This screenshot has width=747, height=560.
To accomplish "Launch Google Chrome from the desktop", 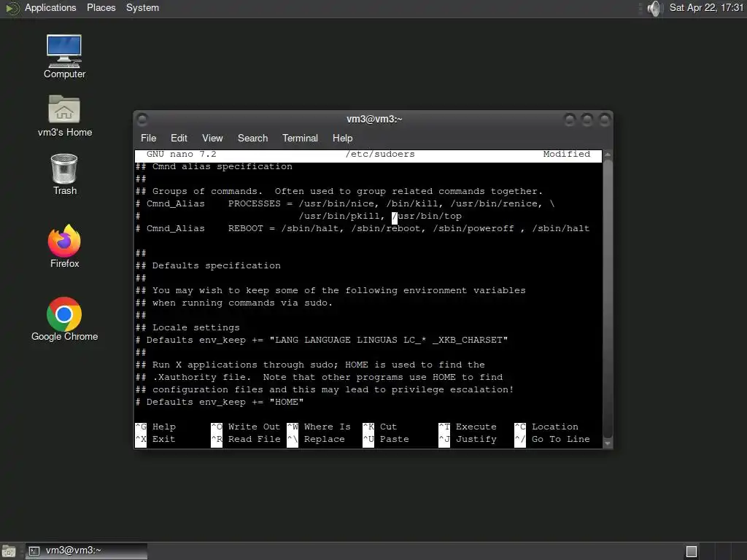I will tap(64, 319).
